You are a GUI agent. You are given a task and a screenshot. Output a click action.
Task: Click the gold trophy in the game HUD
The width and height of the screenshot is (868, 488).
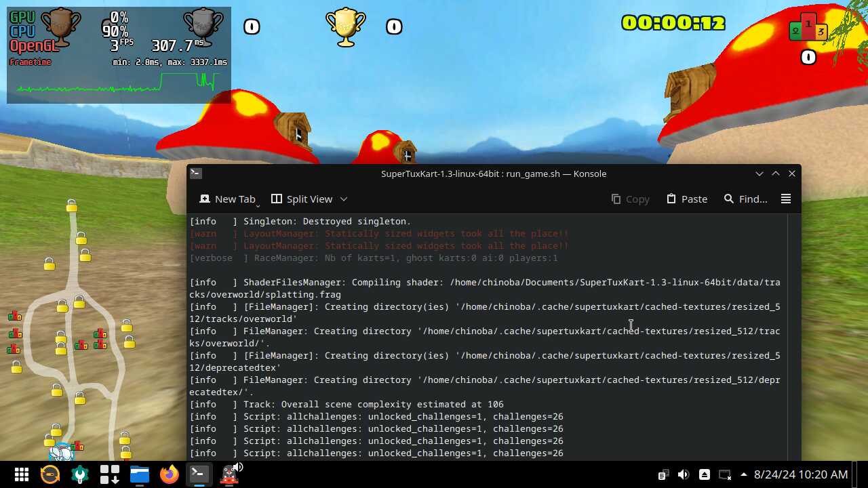(346, 27)
